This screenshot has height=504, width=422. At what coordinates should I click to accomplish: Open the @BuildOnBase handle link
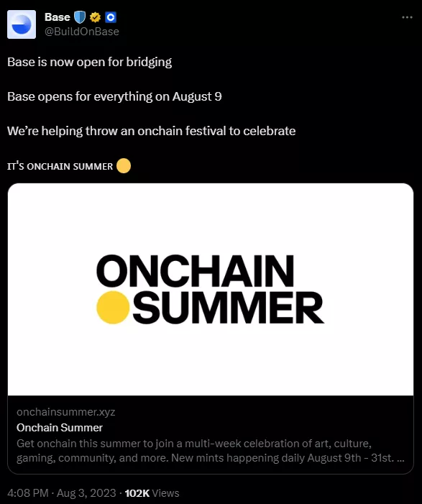(x=82, y=32)
